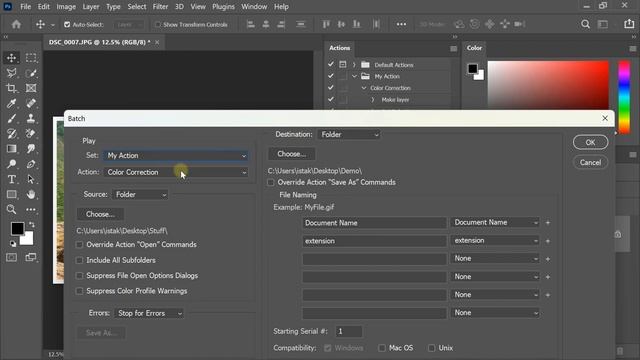Viewport: 640px width, 360px height.
Task: Open the Errors dropdown
Action: click(x=149, y=313)
